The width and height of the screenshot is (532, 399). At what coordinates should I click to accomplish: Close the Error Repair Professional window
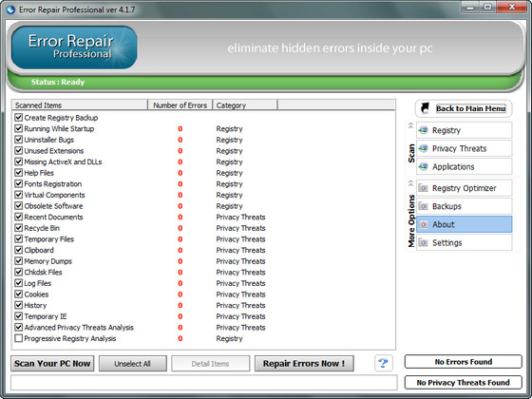[512, 7]
